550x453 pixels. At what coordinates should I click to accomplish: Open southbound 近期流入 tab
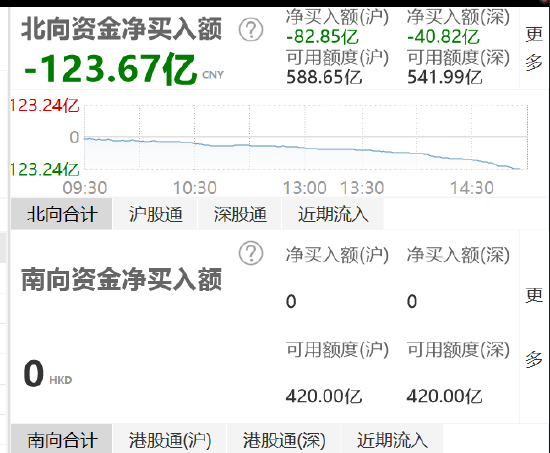coord(392,439)
